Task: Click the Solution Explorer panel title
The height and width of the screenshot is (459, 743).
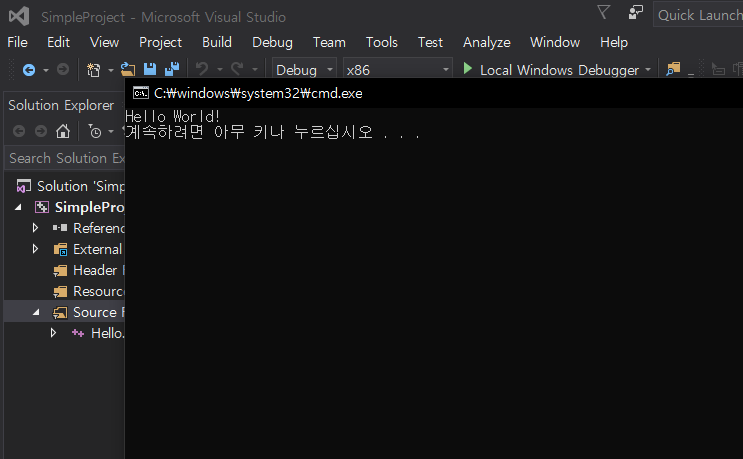Action: pos(61,105)
